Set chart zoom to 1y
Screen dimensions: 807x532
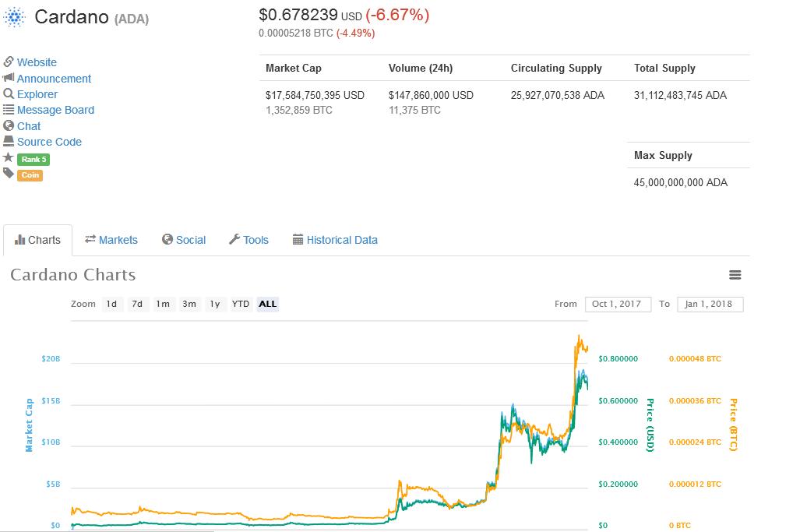[215, 304]
